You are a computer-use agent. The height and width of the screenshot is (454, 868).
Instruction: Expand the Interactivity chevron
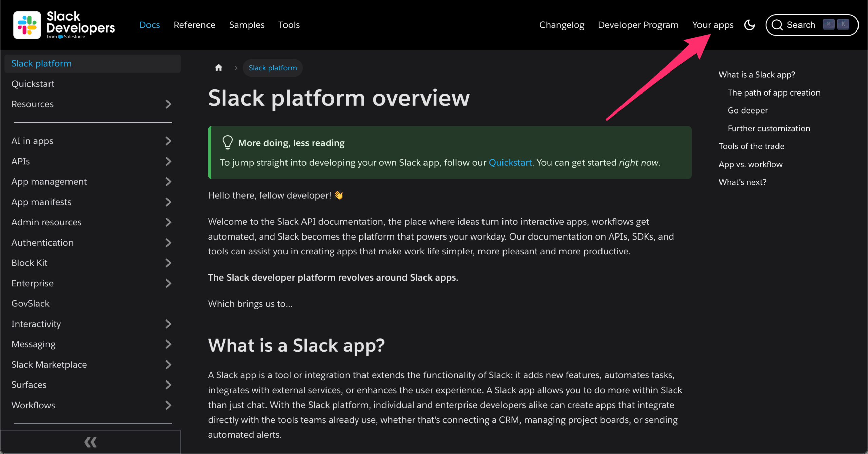tap(168, 324)
